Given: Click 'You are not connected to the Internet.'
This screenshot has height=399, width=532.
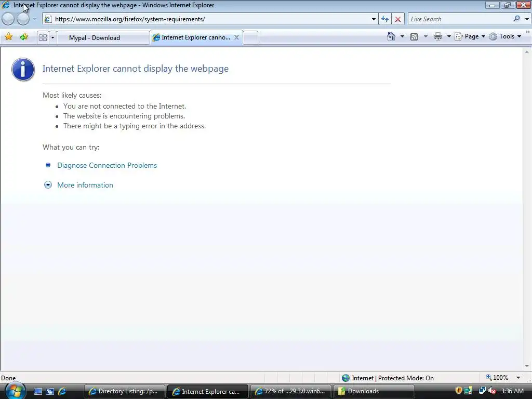Looking at the screenshot, I should 125,106.
